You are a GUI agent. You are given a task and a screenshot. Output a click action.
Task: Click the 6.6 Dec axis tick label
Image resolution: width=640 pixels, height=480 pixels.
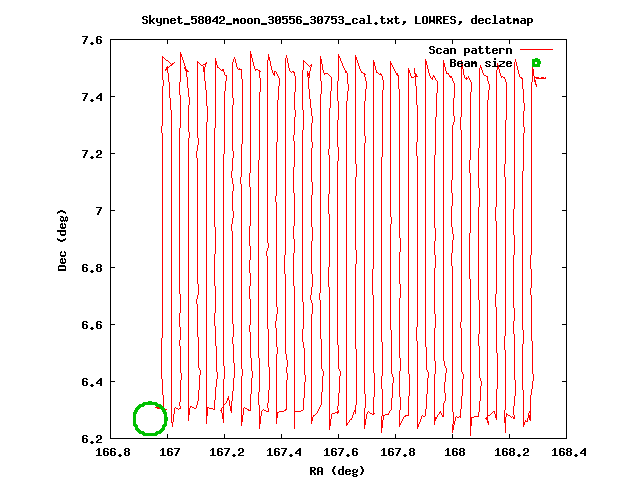[91, 325]
